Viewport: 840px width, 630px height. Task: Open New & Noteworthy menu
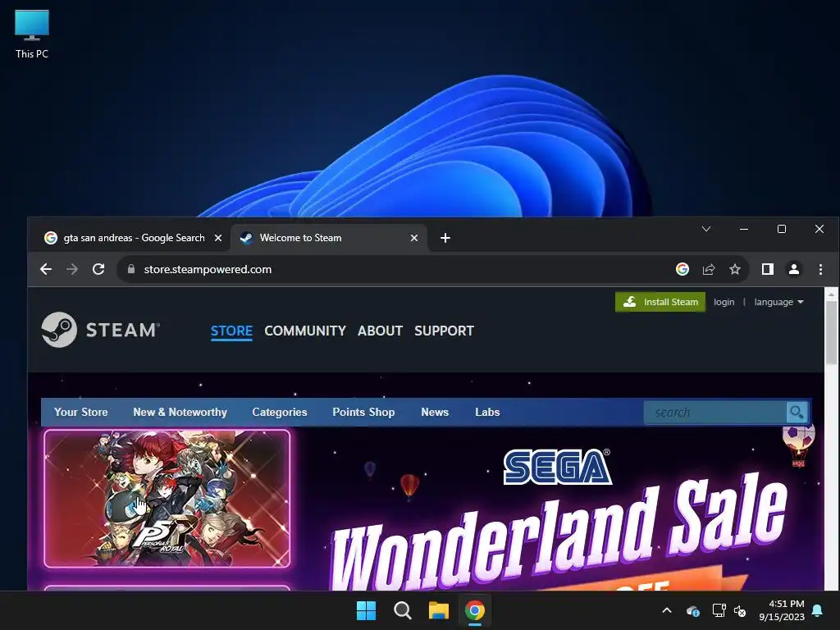[x=180, y=412]
